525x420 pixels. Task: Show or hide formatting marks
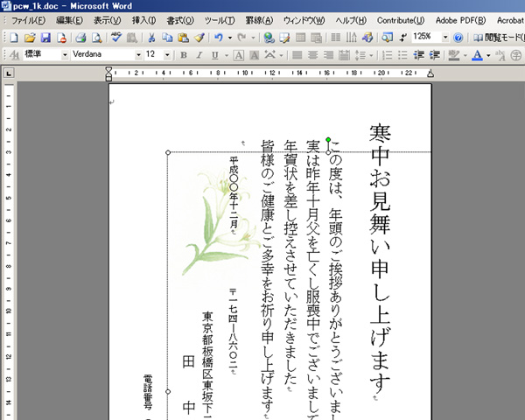click(x=402, y=37)
